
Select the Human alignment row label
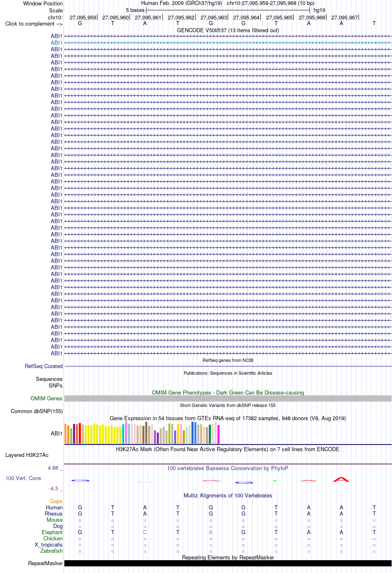pyautogui.click(x=54, y=507)
